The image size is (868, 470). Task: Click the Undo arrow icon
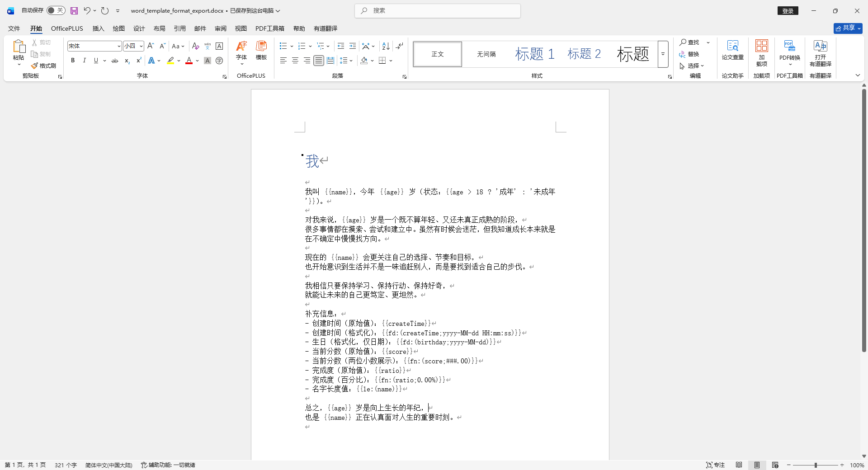87,11
